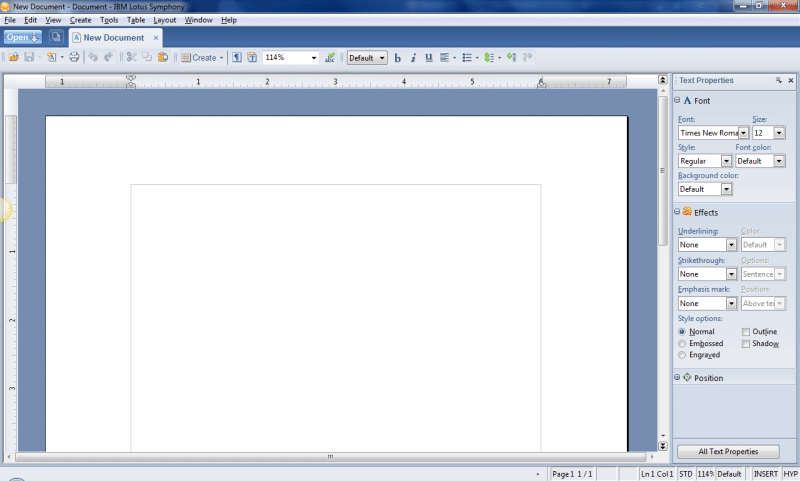The height and width of the screenshot is (481, 800).
Task: Click the Paste clipboard icon
Action: pyautogui.click(x=163, y=58)
